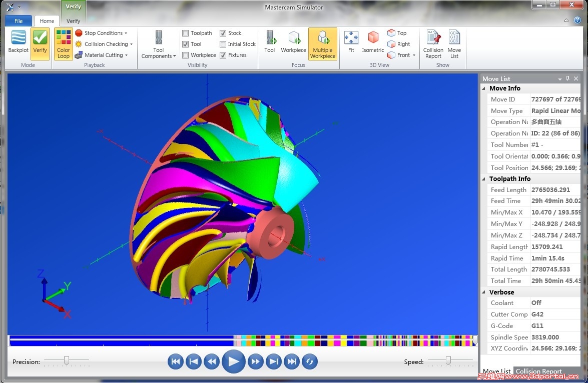Open Collision Checking dropdown arrow
Image resolution: width=588 pixels, height=383 pixels.
point(131,44)
